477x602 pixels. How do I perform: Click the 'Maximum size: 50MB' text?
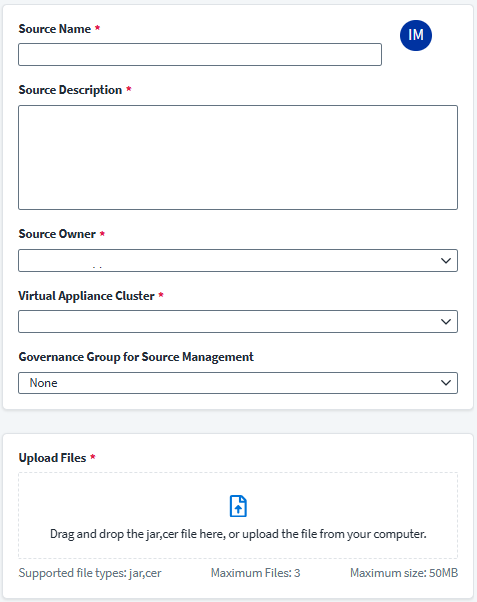(404, 573)
